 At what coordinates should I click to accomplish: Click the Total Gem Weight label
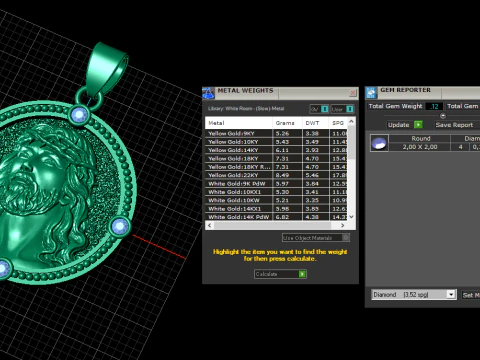395,106
